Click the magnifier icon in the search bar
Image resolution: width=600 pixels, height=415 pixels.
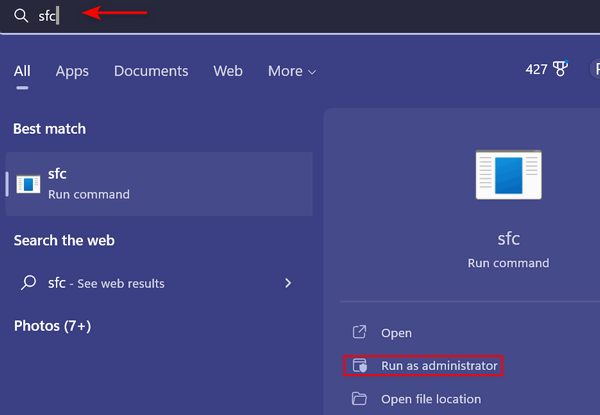(x=21, y=16)
